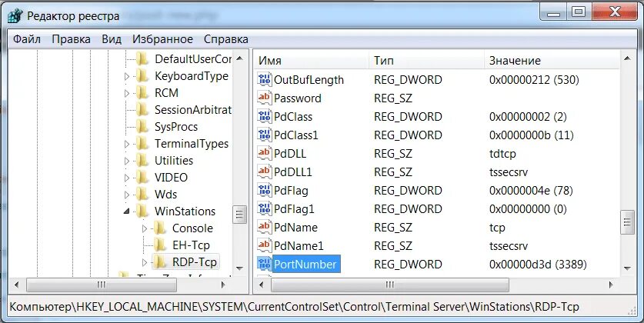Select the DefaultUserConfiguration folder icon
This screenshot has width=644, height=323.
pos(142,59)
